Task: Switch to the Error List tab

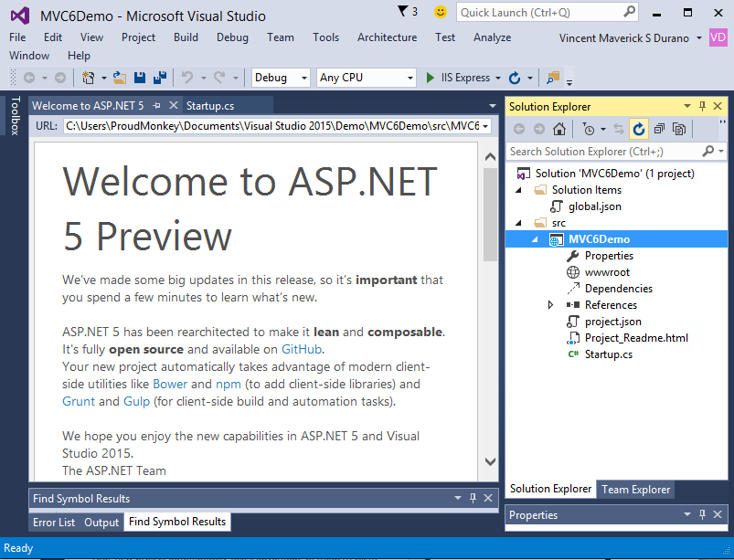Action: point(53,523)
